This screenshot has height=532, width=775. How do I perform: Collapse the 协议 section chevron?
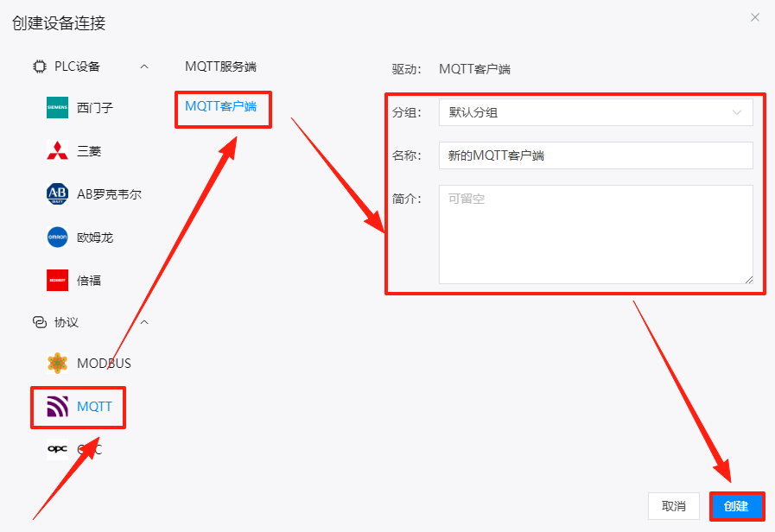(x=144, y=322)
